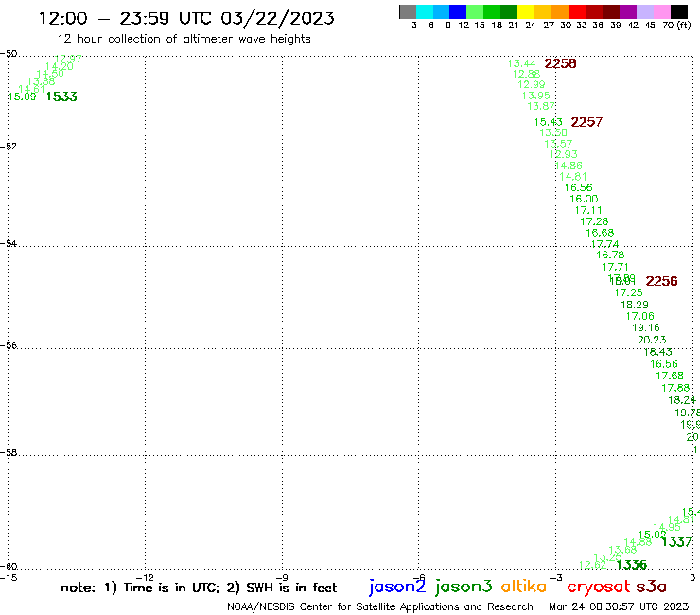Click the NOAA/NESDIS credit line
The image size is (700, 615).
point(380,606)
